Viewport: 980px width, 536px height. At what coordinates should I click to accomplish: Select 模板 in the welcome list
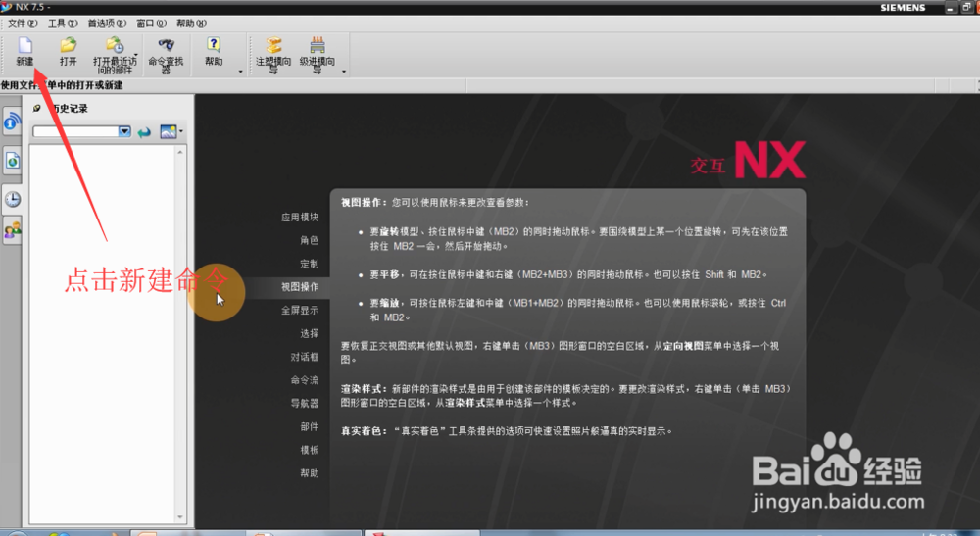[x=310, y=450]
